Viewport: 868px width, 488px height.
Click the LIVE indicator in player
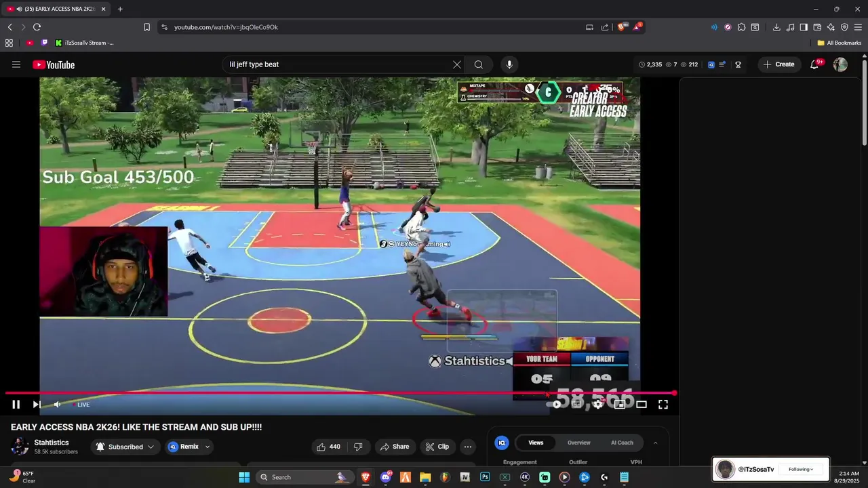click(81, 405)
